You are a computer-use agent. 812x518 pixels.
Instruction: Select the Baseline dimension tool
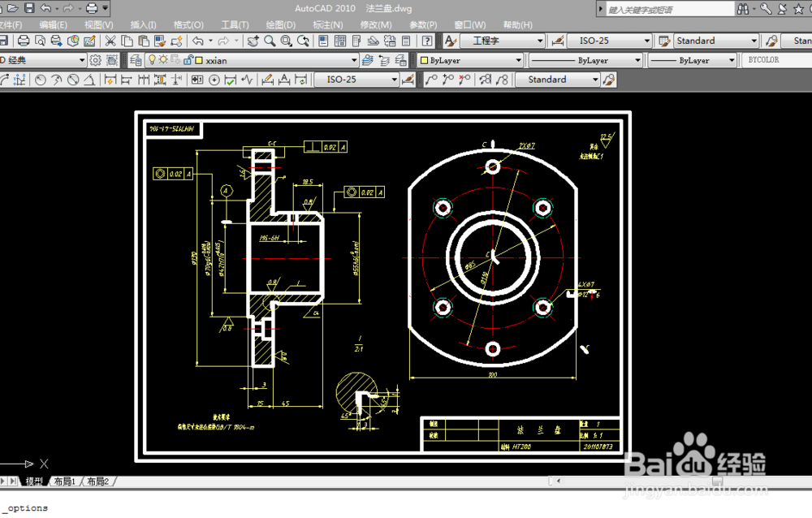pyautogui.click(x=127, y=80)
